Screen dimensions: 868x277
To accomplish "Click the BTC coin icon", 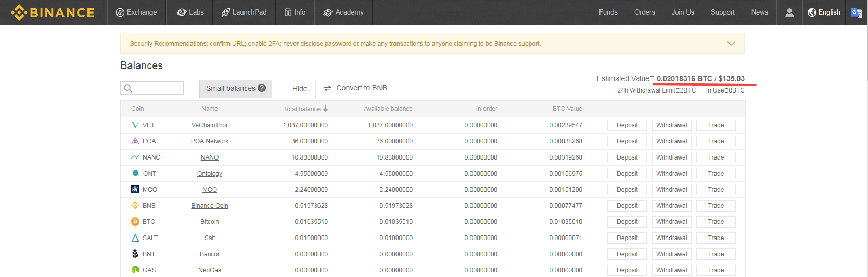I will [x=135, y=222].
